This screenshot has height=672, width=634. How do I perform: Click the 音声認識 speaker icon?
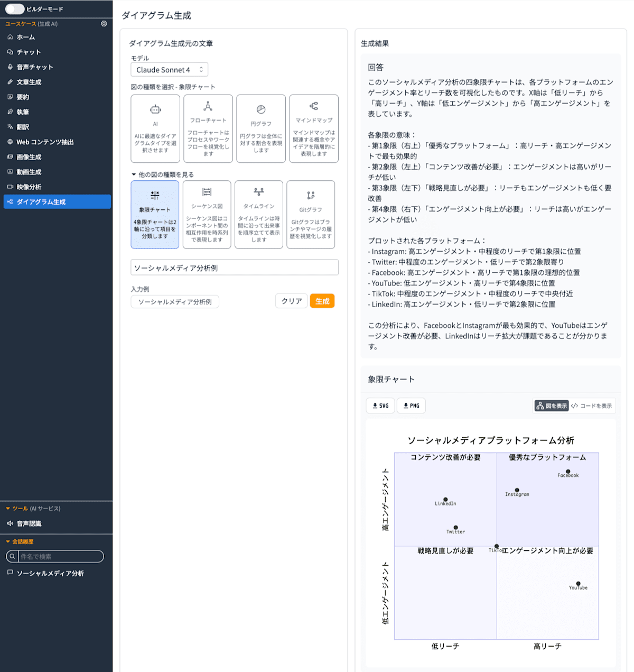click(10, 523)
